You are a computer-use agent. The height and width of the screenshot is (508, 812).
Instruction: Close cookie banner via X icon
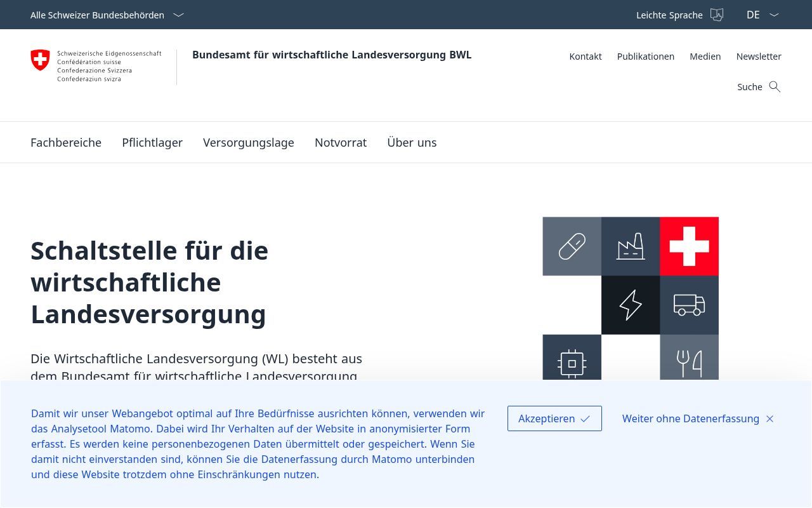click(x=769, y=419)
